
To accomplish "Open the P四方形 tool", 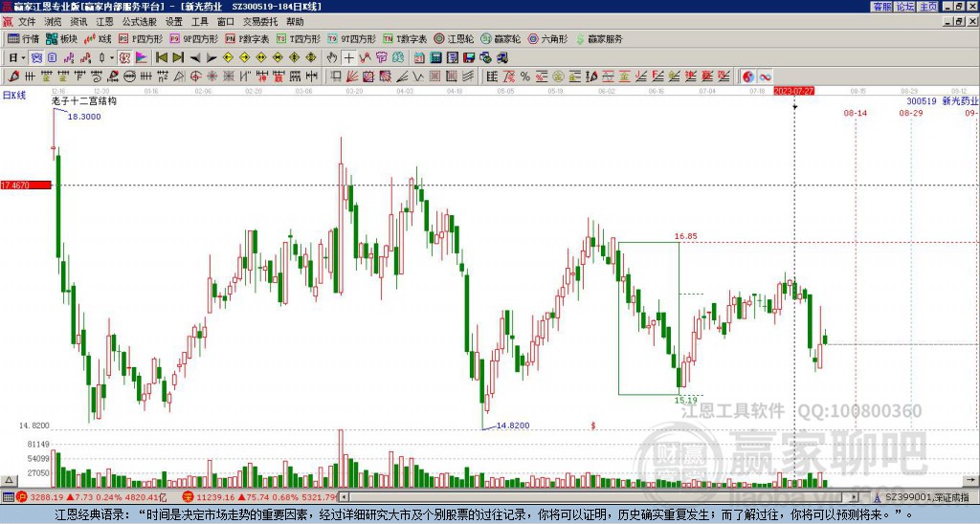I will coord(141,38).
